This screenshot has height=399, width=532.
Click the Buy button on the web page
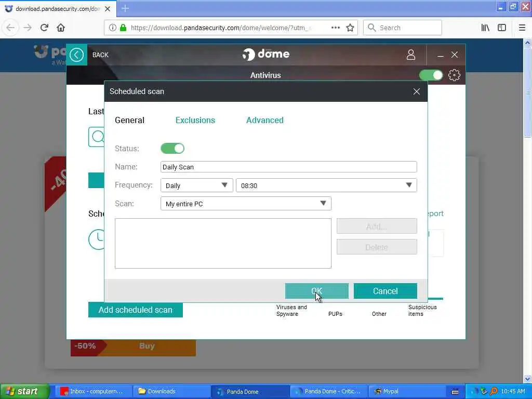[x=147, y=345]
